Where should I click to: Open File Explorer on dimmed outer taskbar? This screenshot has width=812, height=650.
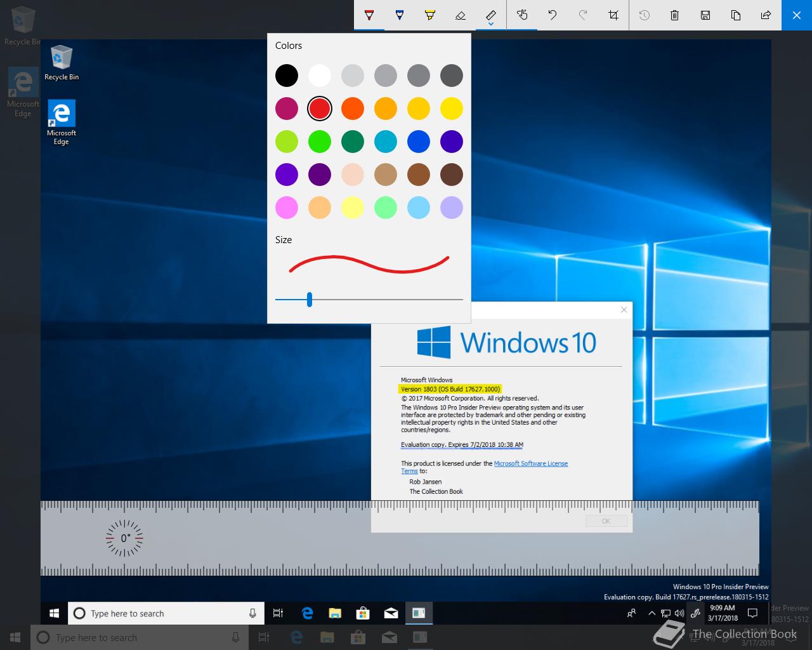pyautogui.click(x=327, y=637)
